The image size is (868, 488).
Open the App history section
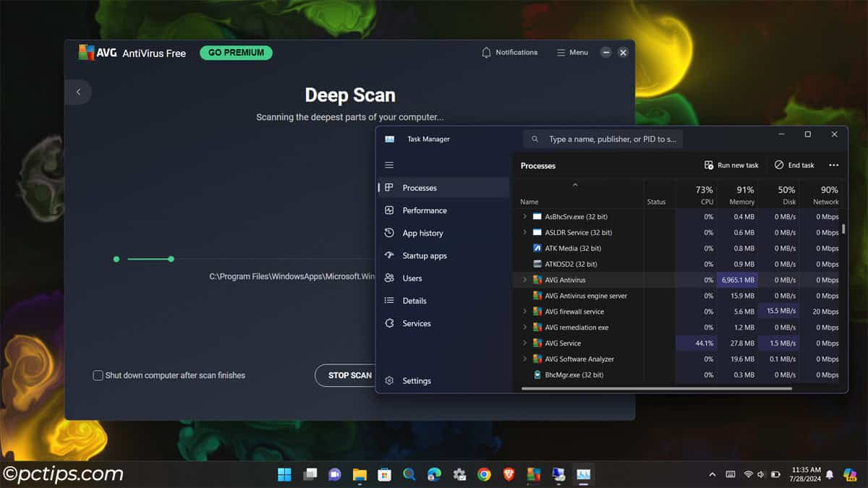point(424,233)
